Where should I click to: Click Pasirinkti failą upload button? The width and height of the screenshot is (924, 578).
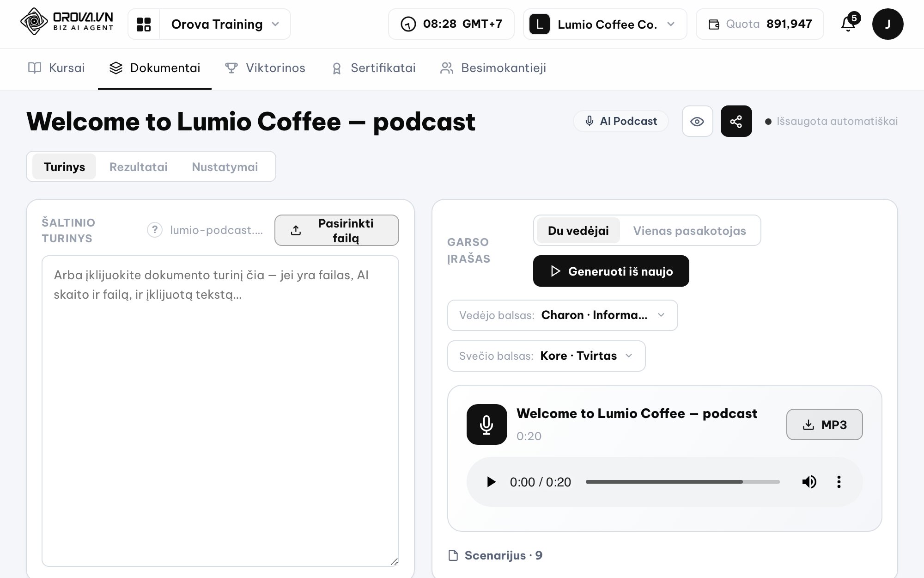[x=337, y=230]
